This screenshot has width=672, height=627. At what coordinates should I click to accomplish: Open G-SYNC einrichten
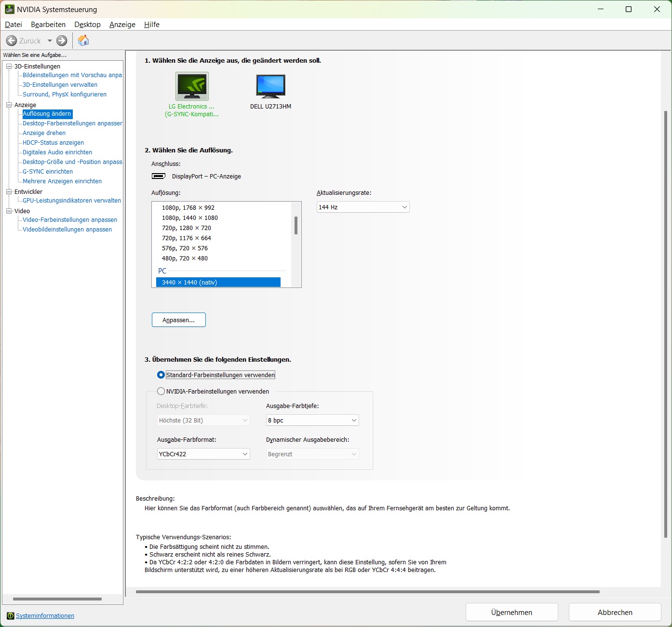[x=48, y=172]
